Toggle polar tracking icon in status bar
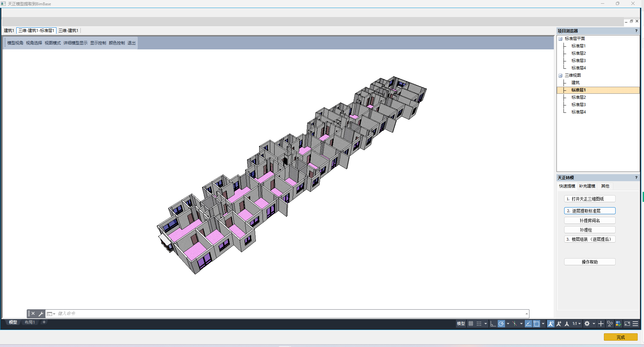Screen dimensions: 644x347 [501, 324]
